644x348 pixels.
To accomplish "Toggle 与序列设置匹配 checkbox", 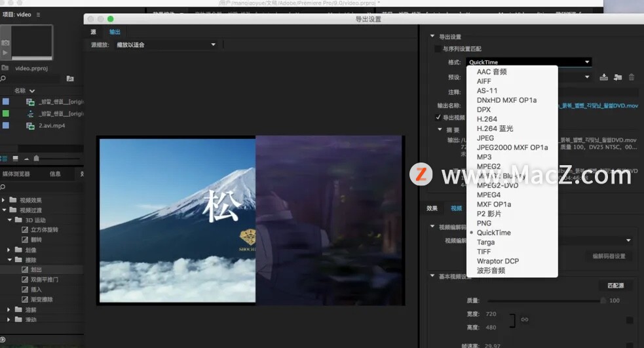I will [x=438, y=48].
